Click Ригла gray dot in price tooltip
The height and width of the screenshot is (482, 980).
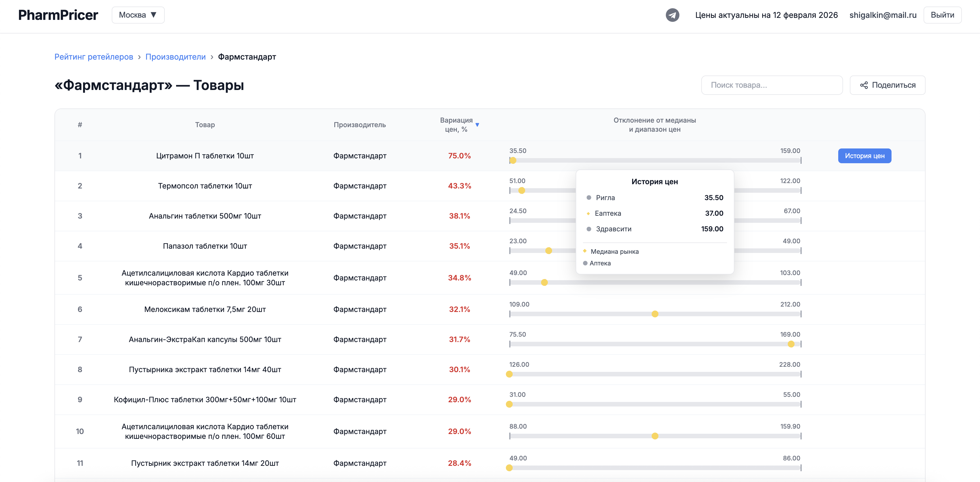click(589, 198)
